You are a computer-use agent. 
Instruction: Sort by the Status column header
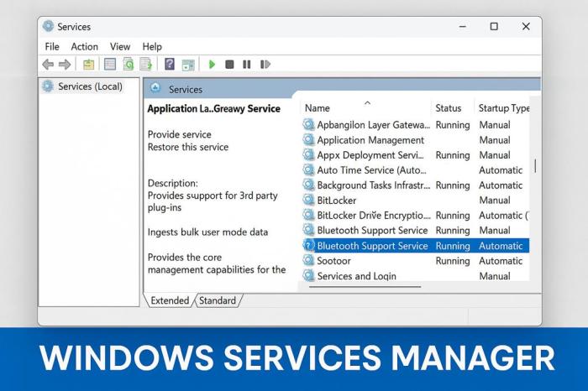(448, 108)
